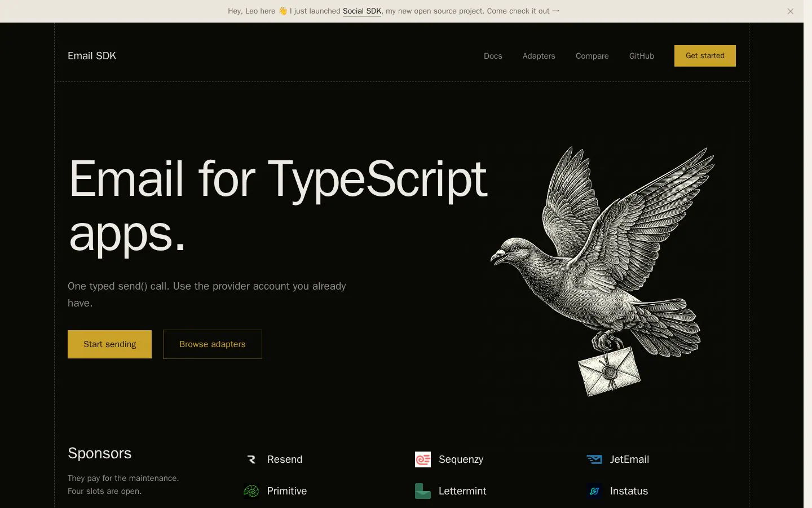Image resolution: width=812 pixels, height=508 pixels.
Task: Click the Email SDK logo text
Action: pos(92,56)
